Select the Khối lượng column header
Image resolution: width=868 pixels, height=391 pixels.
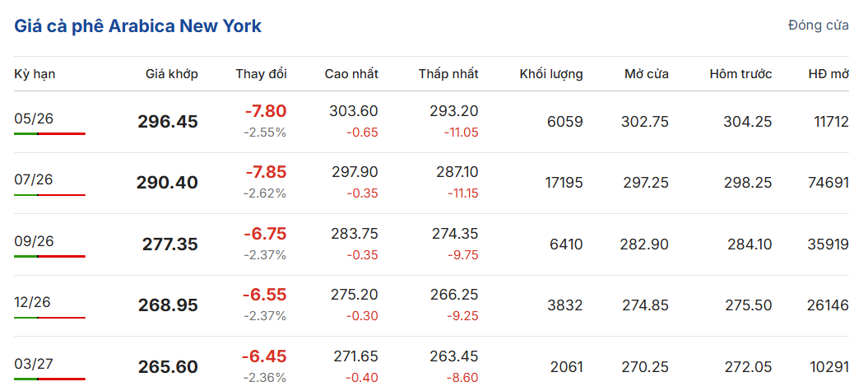tap(551, 74)
